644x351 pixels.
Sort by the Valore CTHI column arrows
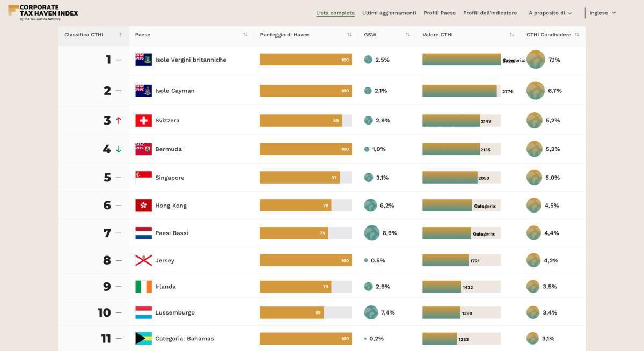tap(511, 35)
